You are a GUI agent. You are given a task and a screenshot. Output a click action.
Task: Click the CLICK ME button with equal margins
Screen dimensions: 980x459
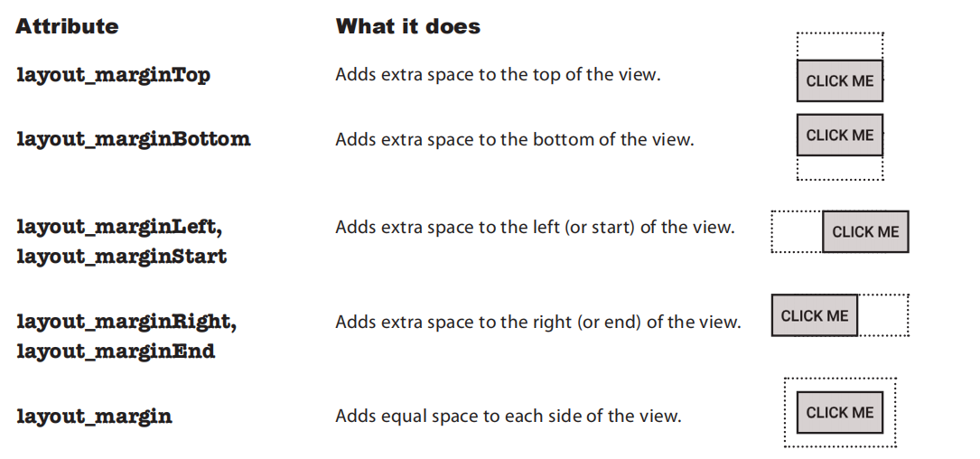[840, 413]
